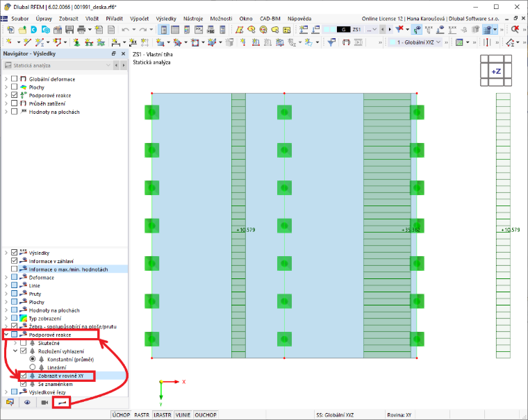Click the new dimension tool icon
This screenshot has height=420, width=528.
(x=115, y=42)
